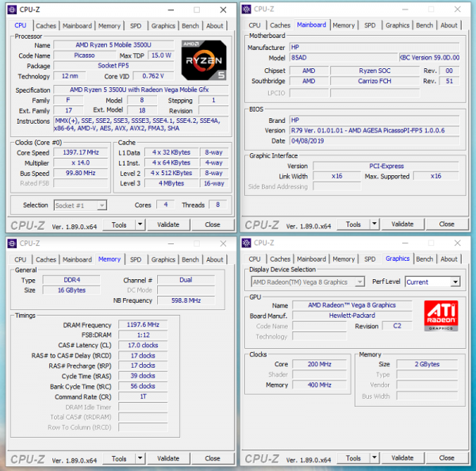Open SPD tab in the CPU window
Screen dimensions: 476x471
click(136, 26)
